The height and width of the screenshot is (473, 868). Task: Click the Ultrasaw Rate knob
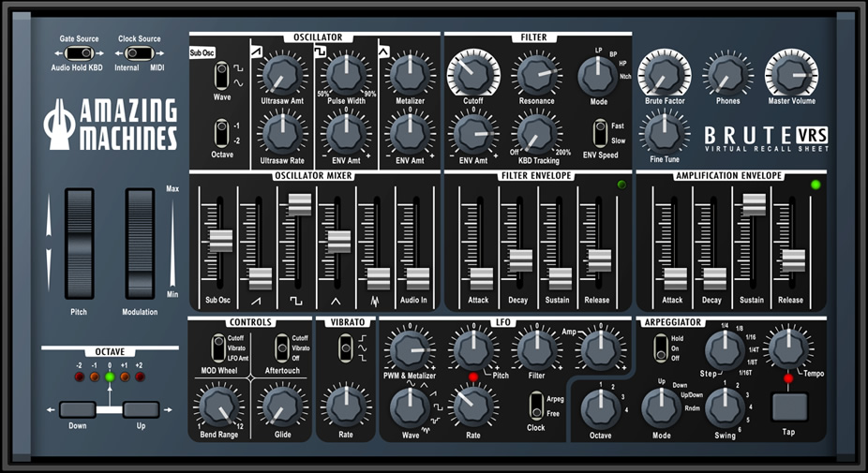[282, 133]
